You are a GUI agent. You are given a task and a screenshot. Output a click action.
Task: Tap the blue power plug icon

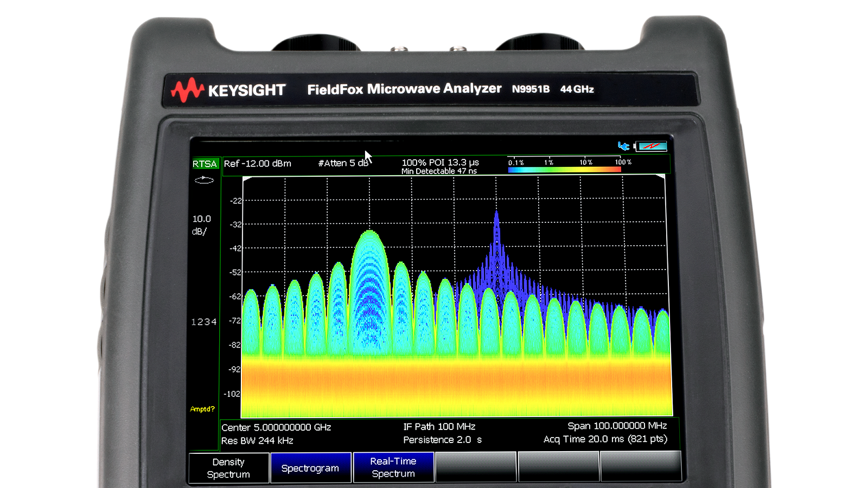(x=623, y=146)
